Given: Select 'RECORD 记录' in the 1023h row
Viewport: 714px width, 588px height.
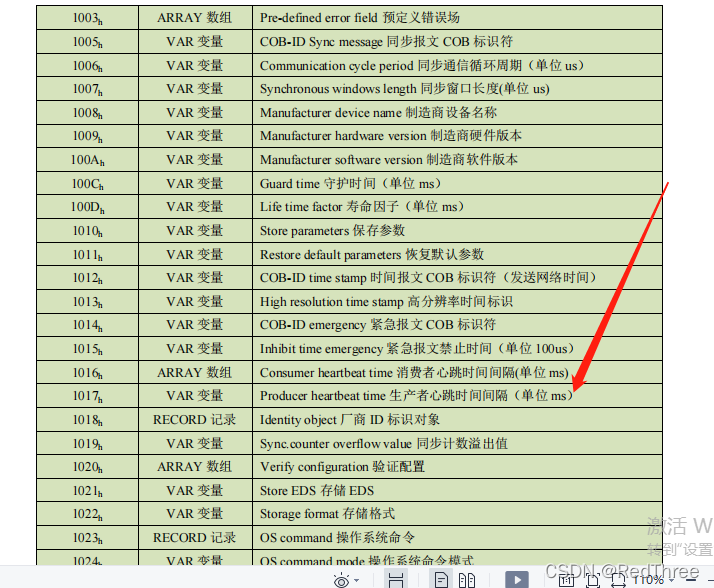Looking at the screenshot, I should 194,538.
